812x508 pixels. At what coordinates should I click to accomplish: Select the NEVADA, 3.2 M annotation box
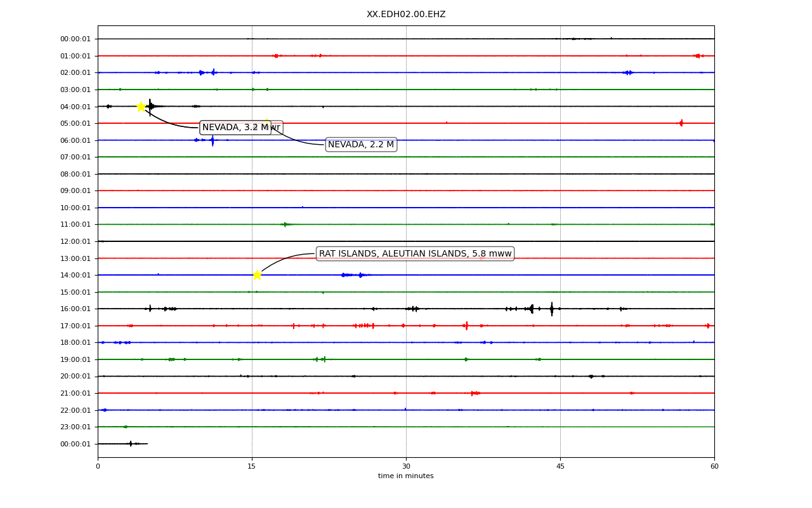241,128
